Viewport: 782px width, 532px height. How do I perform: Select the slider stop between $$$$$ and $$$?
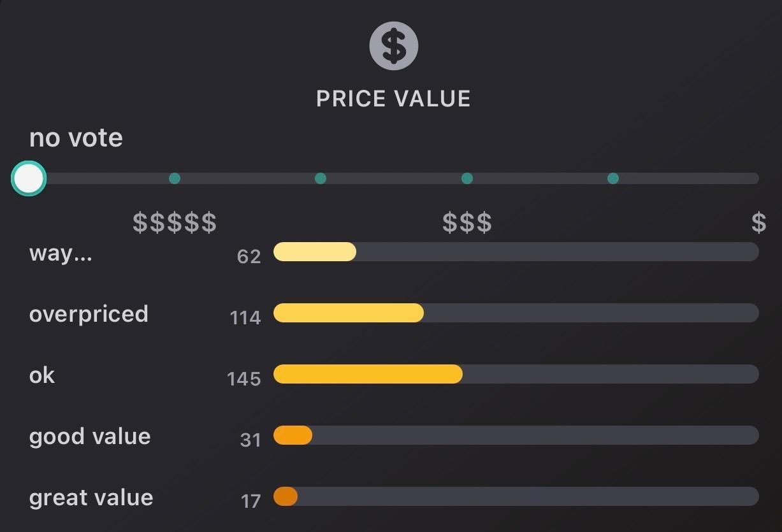321,178
